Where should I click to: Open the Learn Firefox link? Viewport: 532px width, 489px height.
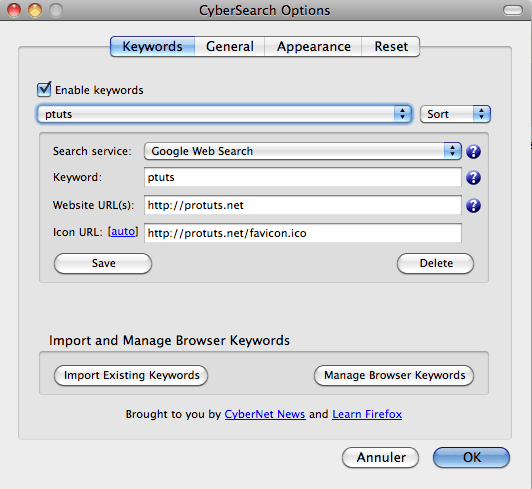pos(367,414)
